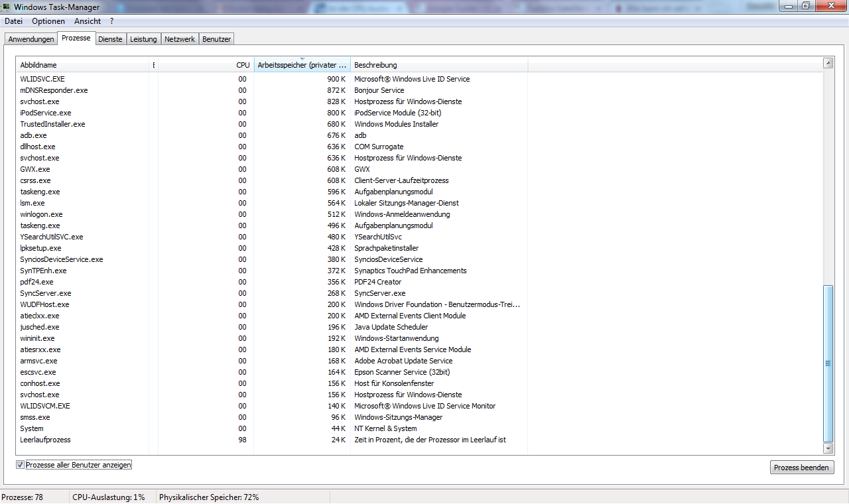Select the WLIDSVCM.EXE process
849x504 pixels.
(45, 406)
